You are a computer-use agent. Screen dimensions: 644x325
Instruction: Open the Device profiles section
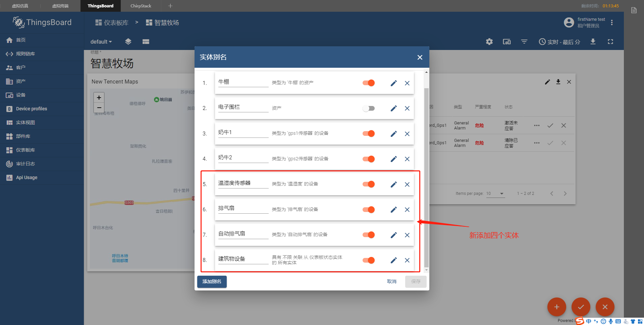[x=31, y=109]
